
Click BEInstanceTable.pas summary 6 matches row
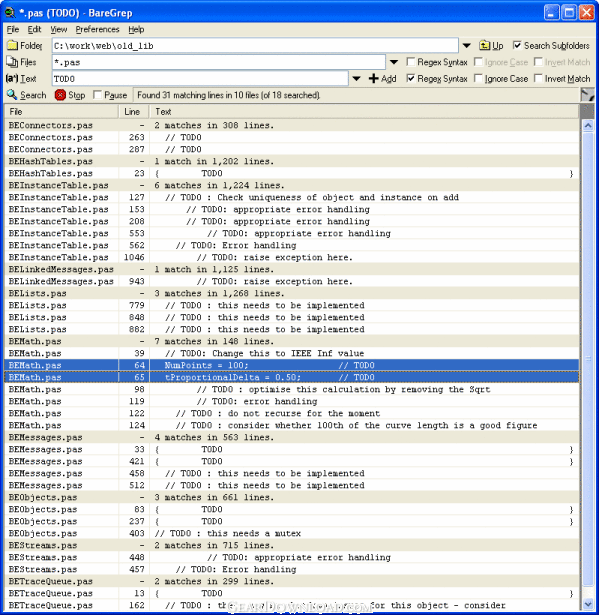(x=291, y=185)
